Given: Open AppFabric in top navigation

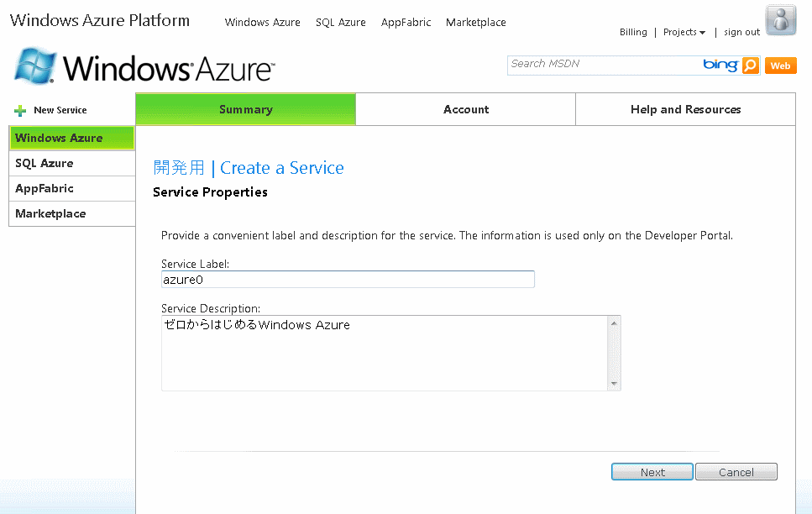Looking at the screenshot, I should (406, 23).
